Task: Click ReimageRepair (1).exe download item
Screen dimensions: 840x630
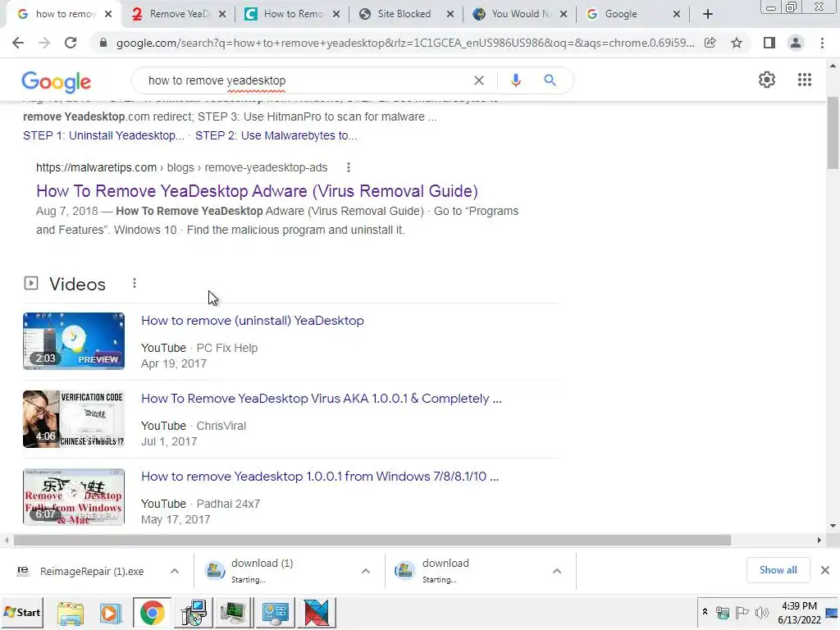Action: point(91,571)
